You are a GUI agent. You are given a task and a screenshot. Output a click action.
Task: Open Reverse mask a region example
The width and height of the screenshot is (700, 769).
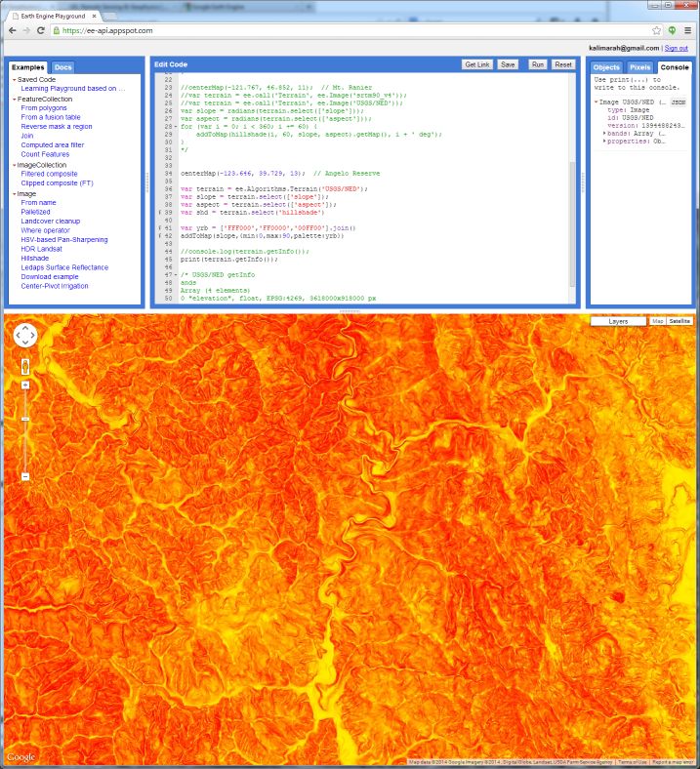[57, 127]
